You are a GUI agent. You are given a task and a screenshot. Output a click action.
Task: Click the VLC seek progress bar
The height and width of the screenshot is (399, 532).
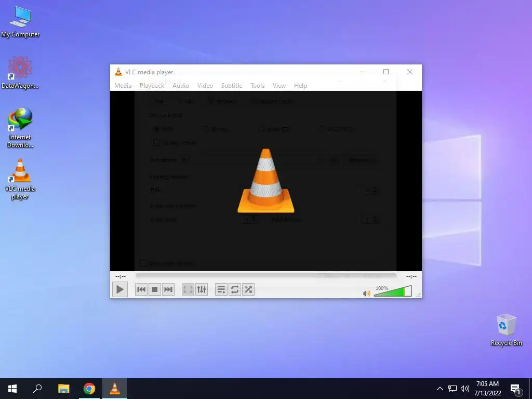click(x=265, y=276)
